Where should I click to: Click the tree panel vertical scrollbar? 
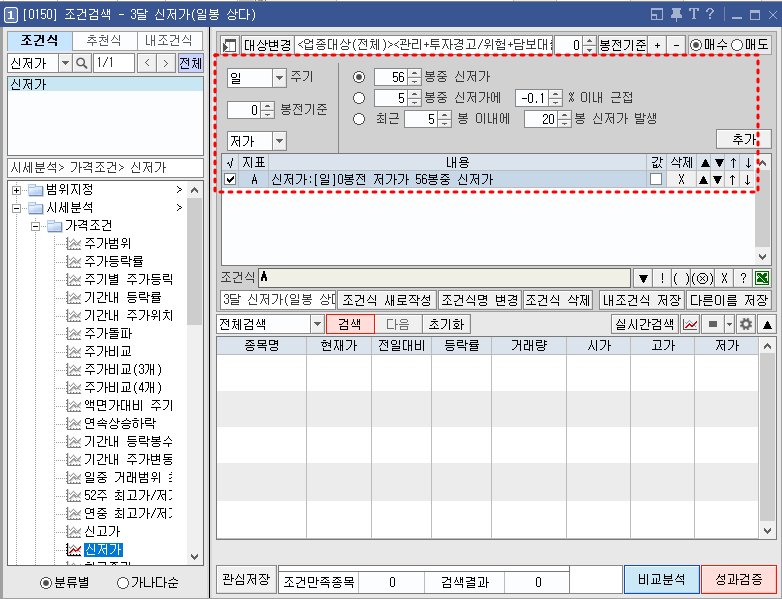[x=195, y=374]
